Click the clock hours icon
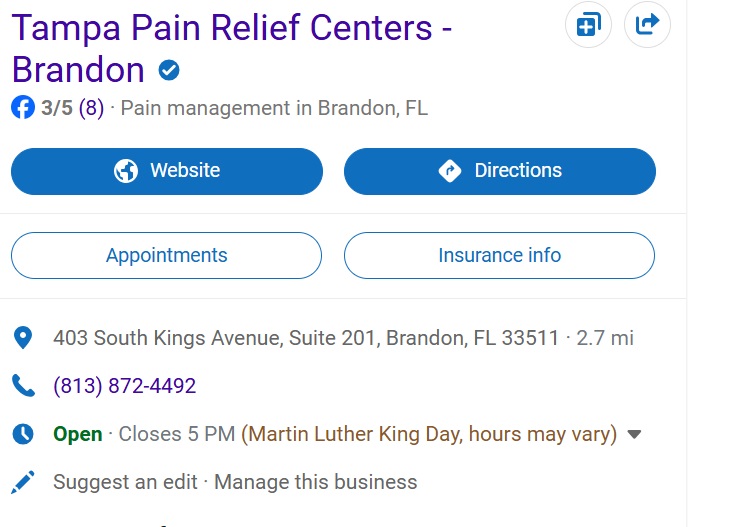Screen dimensions: 733x527 tap(23, 434)
